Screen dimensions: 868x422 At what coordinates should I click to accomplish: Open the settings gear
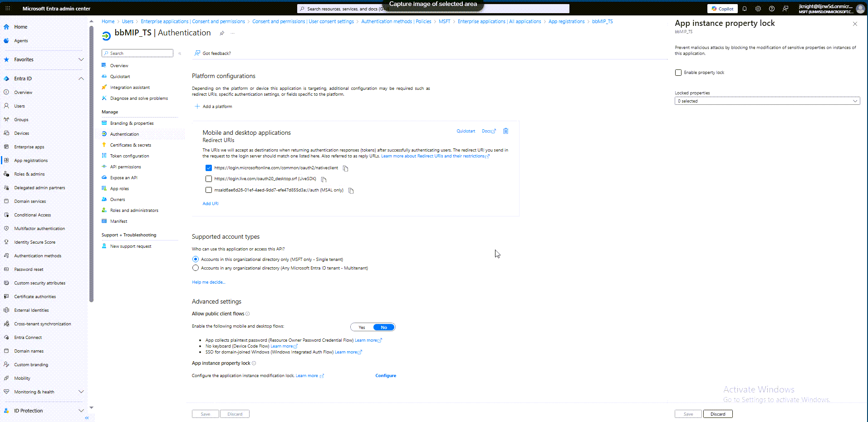[758, 8]
